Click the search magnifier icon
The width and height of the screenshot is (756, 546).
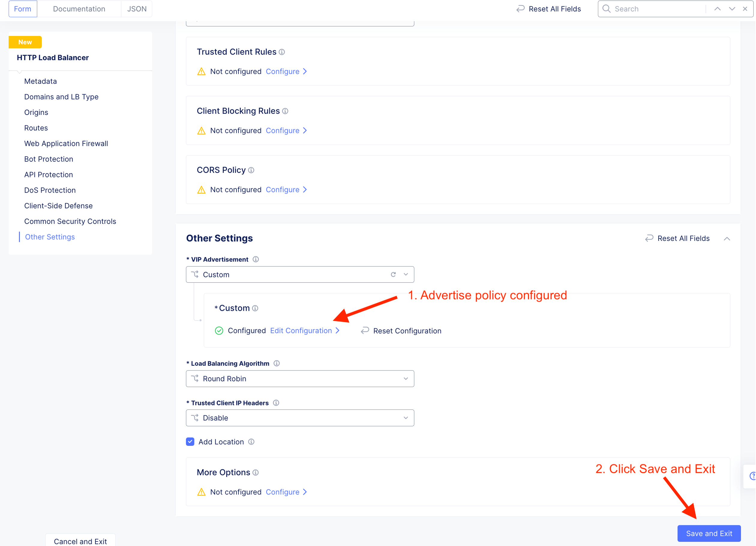point(607,9)
